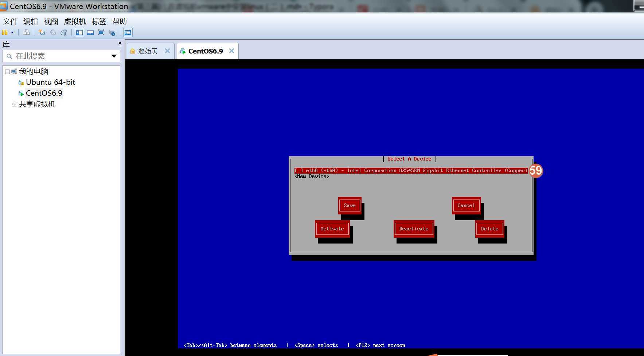
Task: Select the <New Device> entry
Action: coord(312,177)
